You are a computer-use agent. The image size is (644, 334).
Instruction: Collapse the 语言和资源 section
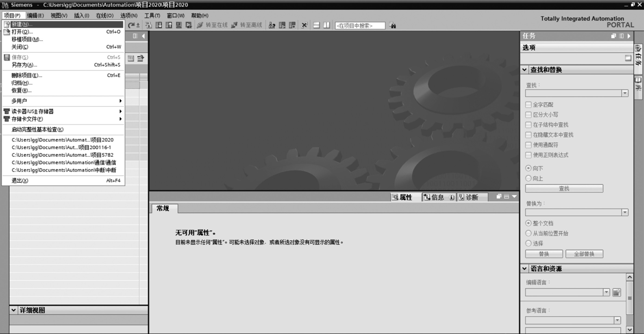(x=525, y=269)
